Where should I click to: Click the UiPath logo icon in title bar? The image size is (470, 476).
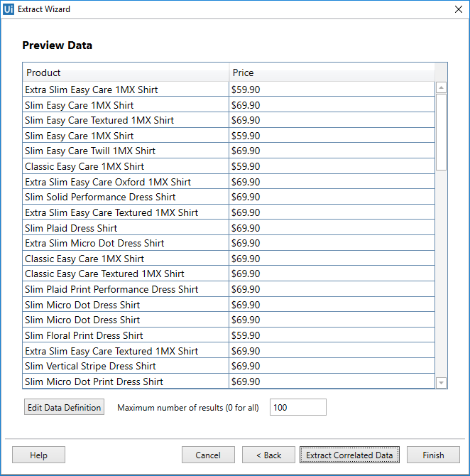(9, 9)
